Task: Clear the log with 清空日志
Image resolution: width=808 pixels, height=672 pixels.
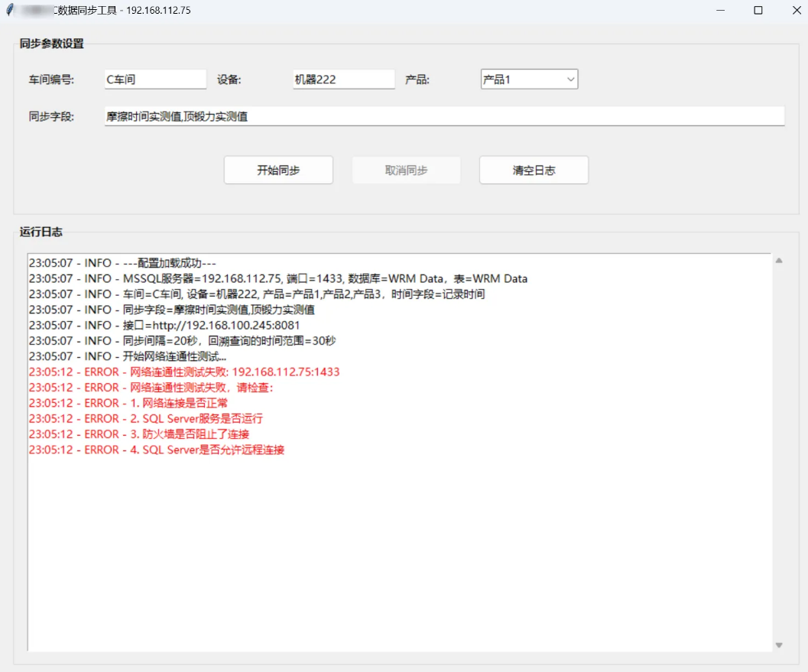Action: [x=534, y=170]
